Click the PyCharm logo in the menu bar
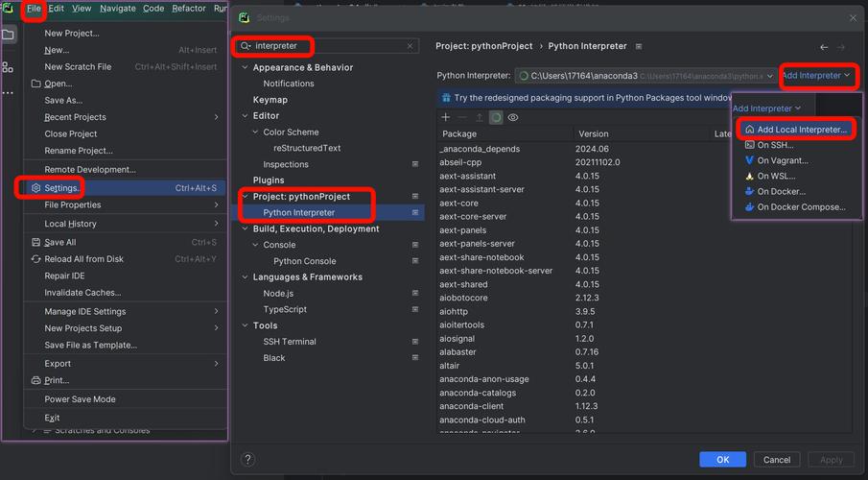The height and width of the screenshot is (480, 868). click(x=9, y=9)
